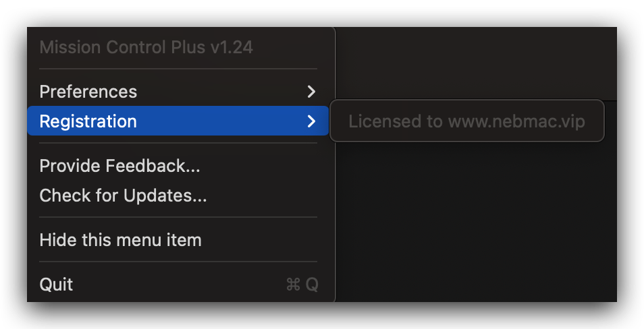Open the Preferences submenu
This screenshot has width=644, height=329.
pyautogui.click(x=88, y=92)
